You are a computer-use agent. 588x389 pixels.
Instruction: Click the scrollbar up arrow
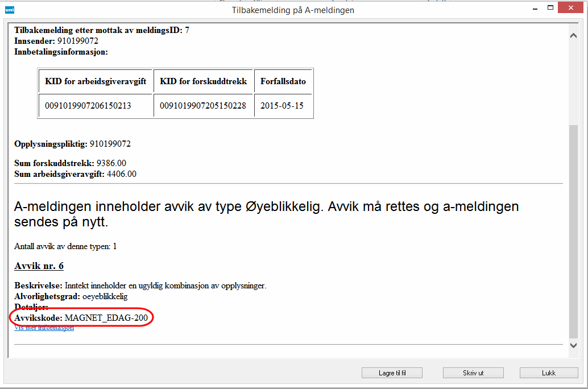click(573, 36)
